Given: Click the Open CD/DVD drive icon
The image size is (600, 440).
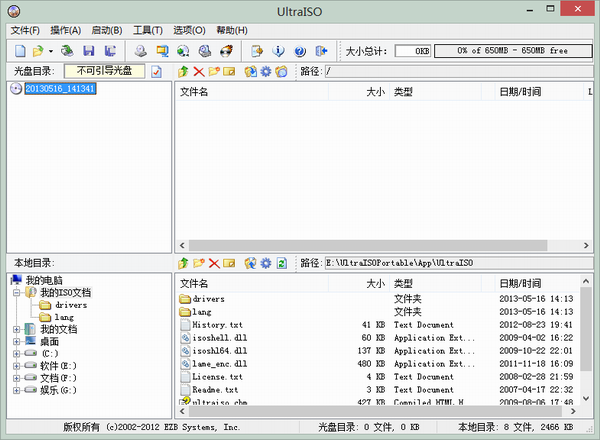Looking at the screenshot, I should (x=67, y=51).
